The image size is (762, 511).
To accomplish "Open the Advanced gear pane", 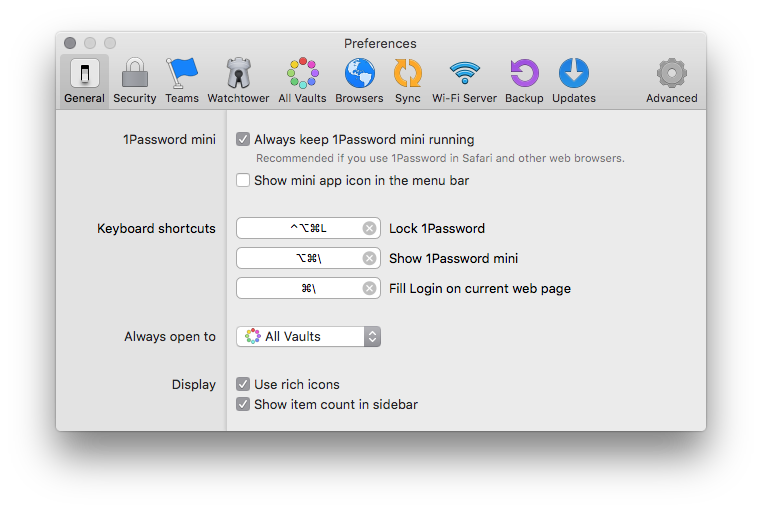I will tap(672, 81).
